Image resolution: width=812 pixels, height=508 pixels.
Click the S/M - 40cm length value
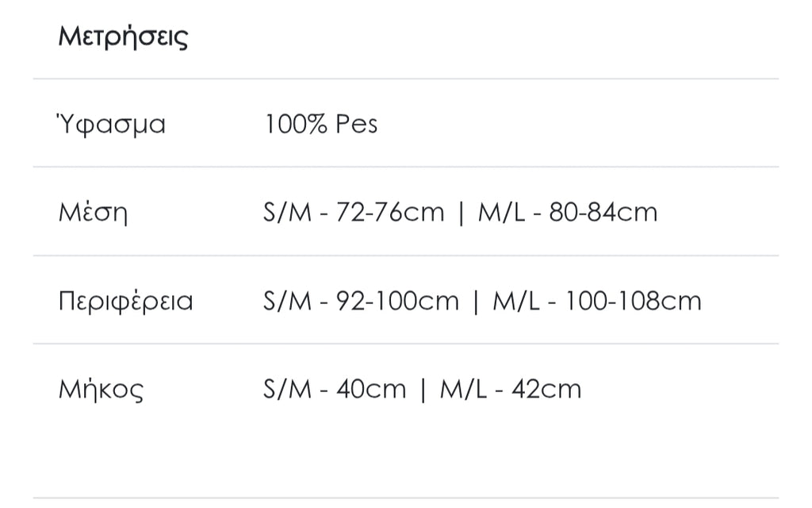click(335, 390)
